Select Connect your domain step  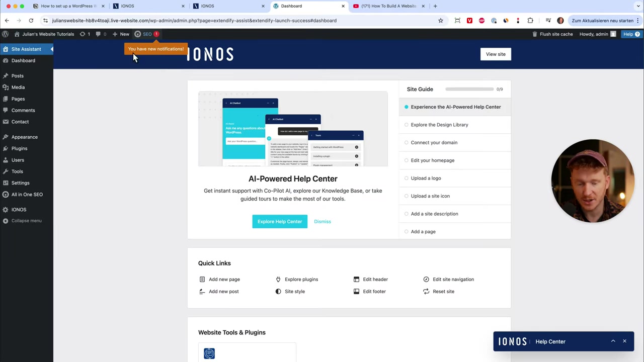pos(455,142)
